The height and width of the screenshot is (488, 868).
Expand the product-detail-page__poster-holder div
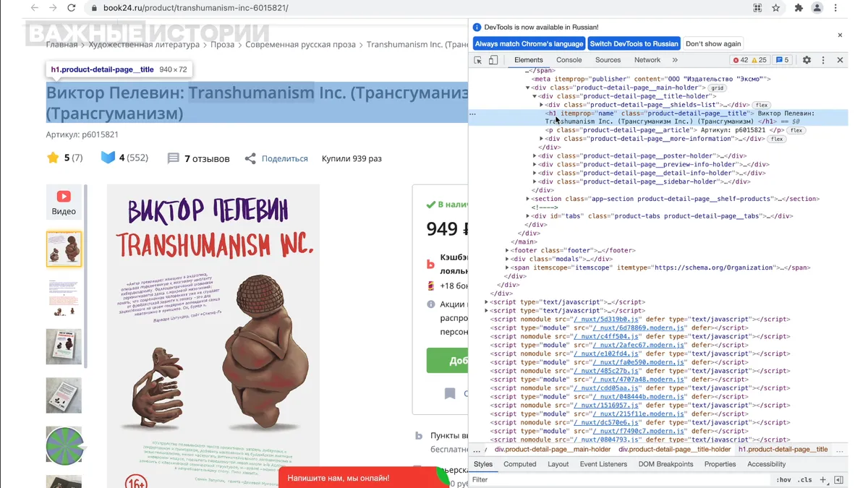535,156
